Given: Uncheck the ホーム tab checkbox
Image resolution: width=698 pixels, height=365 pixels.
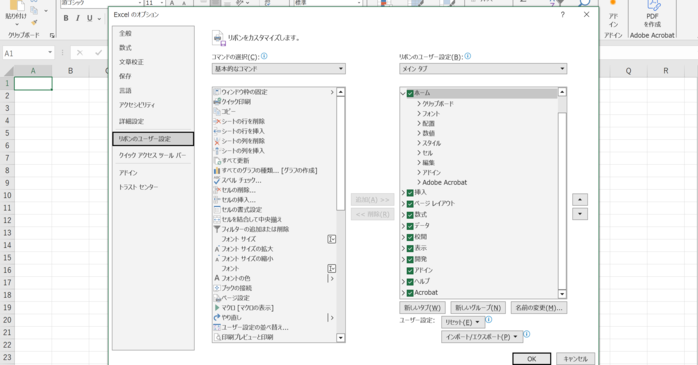Looking at the screenshot, I should 410,93.
